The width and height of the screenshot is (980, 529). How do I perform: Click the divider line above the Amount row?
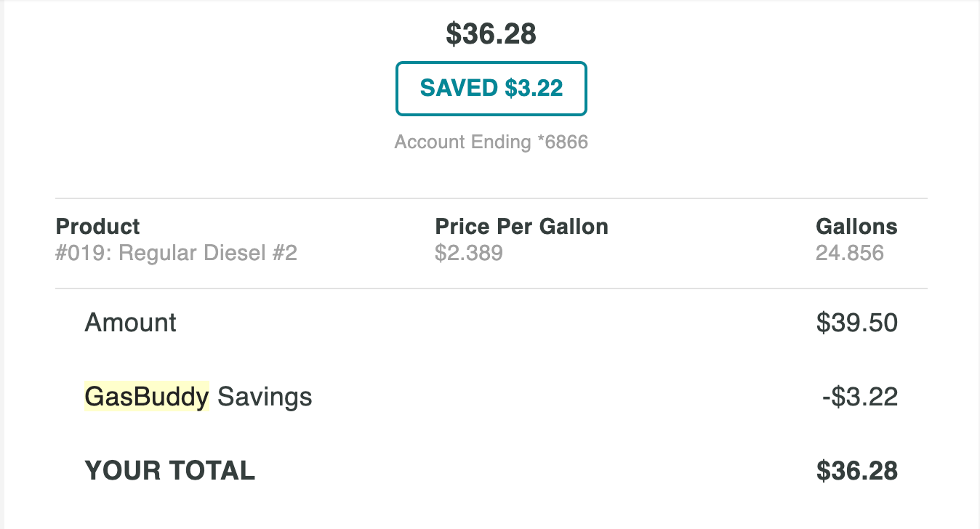491,288
